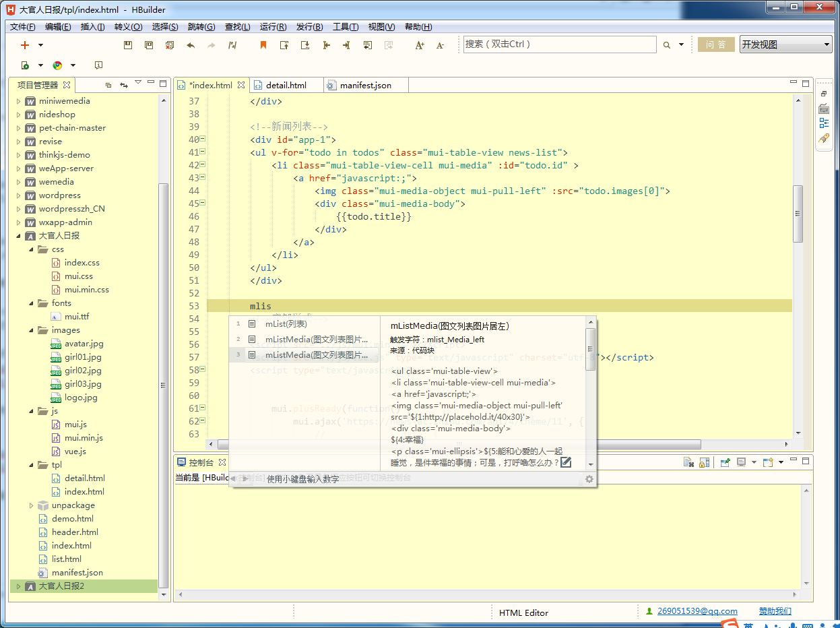Click the edit snippet pencil icon in popup
Image resolution: width=840 pixels, height=628 pixels.
pyautogui.click(x=566, y=462)
